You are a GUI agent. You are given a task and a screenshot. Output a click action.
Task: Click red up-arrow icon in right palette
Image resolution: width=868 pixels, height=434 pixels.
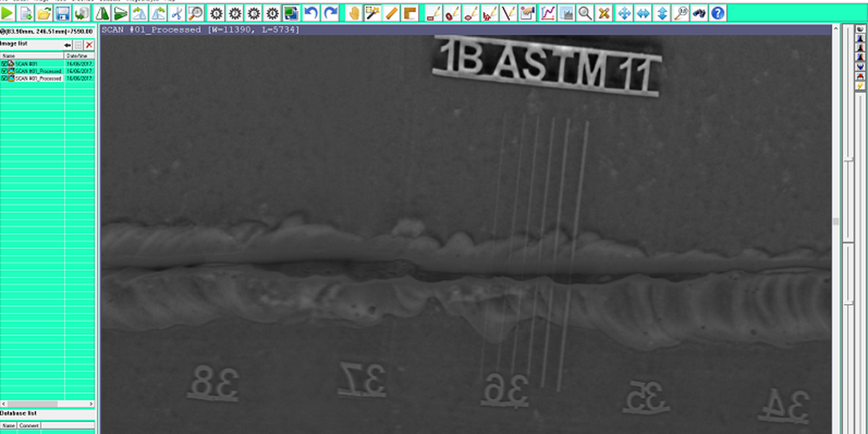click(861, 76)
